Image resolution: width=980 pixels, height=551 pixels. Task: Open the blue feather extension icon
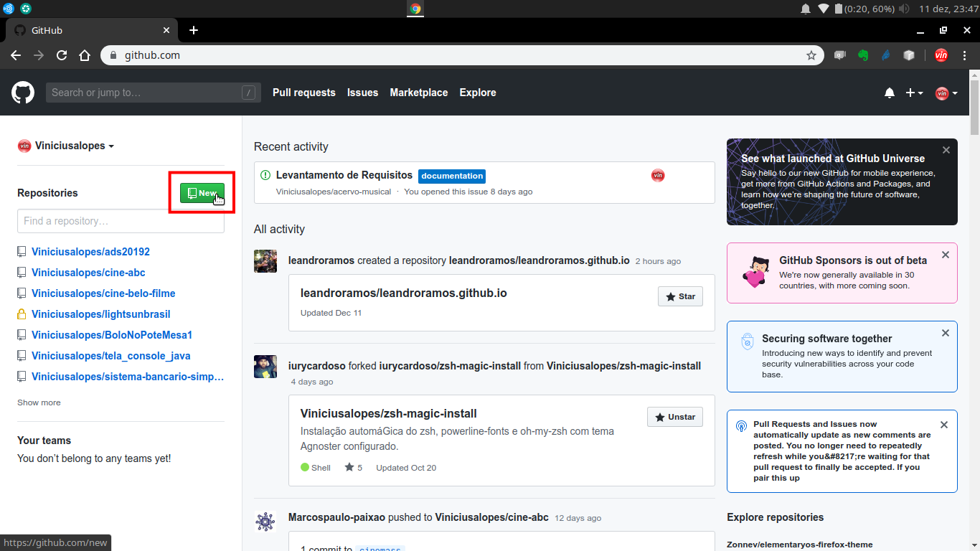[886, 55]
